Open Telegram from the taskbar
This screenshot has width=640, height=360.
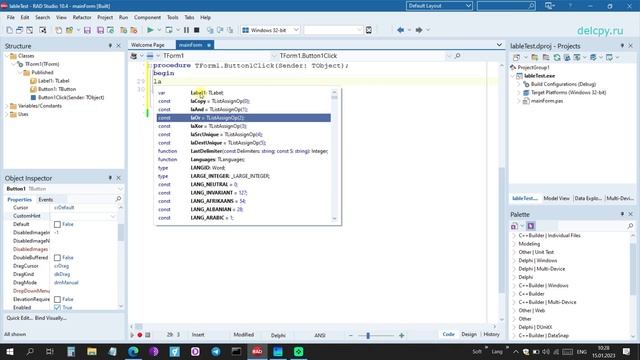[216, 351]
